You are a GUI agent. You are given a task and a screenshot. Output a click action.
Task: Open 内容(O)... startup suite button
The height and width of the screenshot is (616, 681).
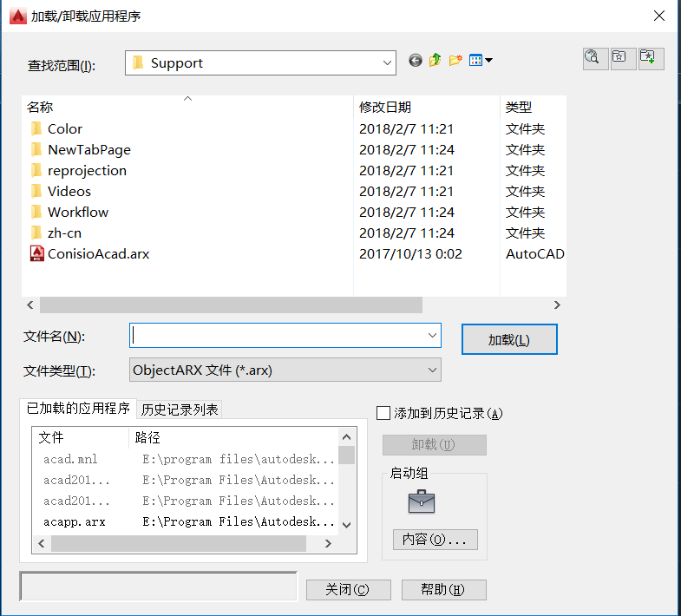coord(435,540)
